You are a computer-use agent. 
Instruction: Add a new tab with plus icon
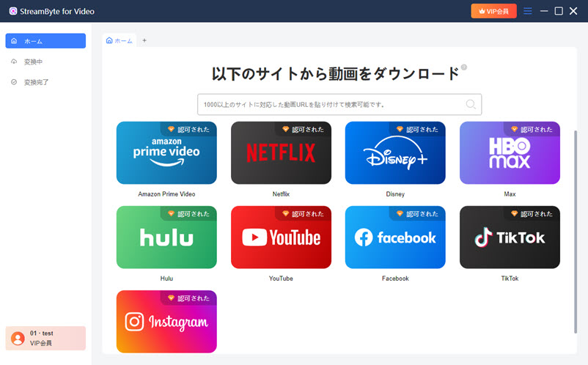coord(144,40)
